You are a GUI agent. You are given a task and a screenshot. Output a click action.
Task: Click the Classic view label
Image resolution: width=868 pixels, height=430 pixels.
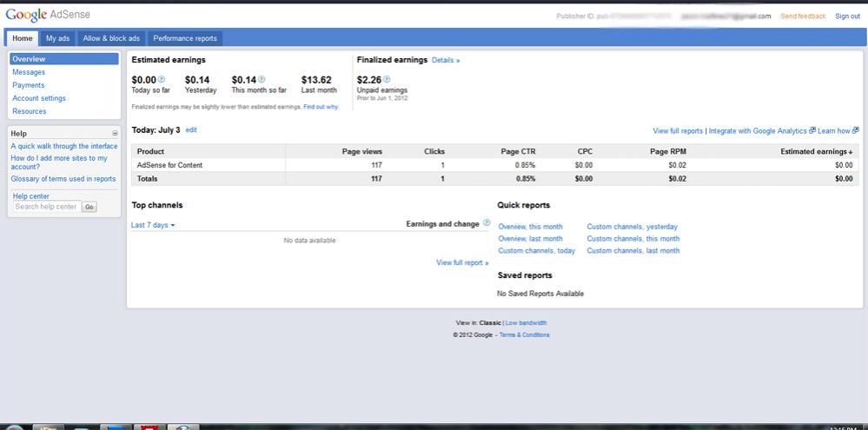coord(490,322)
